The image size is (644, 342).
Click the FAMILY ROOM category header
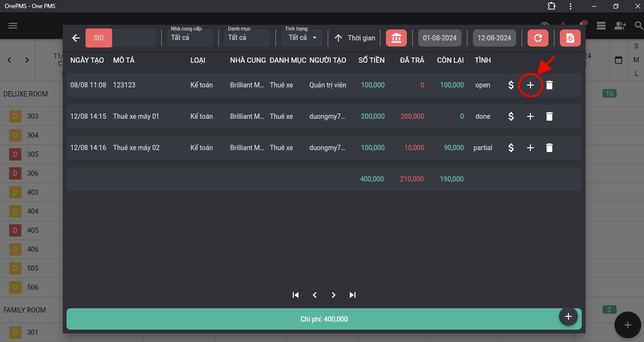click(25, 310)
